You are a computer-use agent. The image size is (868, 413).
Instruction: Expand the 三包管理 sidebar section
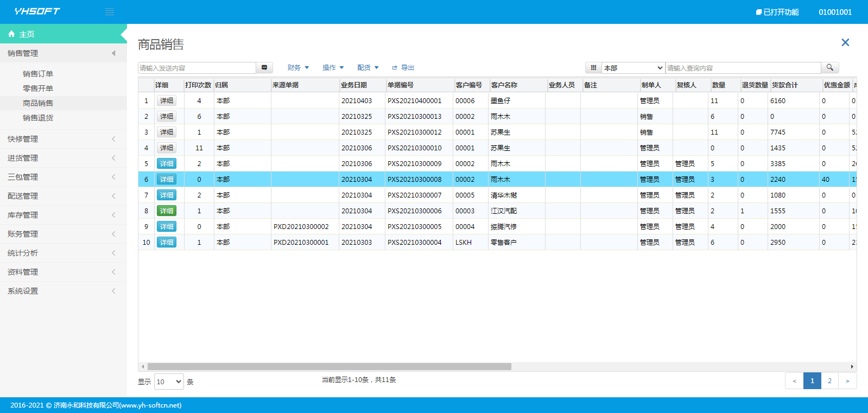(64, 177)
